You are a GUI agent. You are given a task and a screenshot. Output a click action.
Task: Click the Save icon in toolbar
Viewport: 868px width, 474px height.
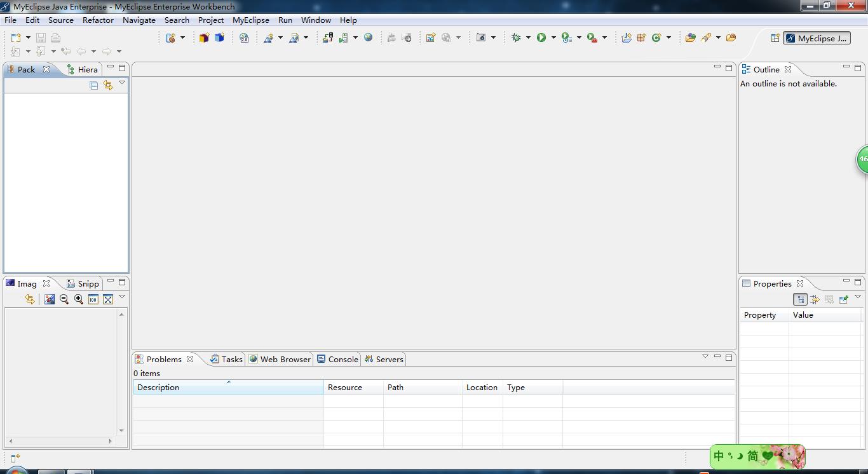[41, 38]
